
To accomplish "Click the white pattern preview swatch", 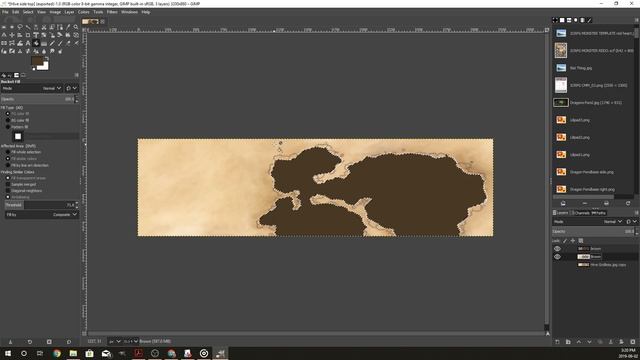I will (x=18, y=136).
